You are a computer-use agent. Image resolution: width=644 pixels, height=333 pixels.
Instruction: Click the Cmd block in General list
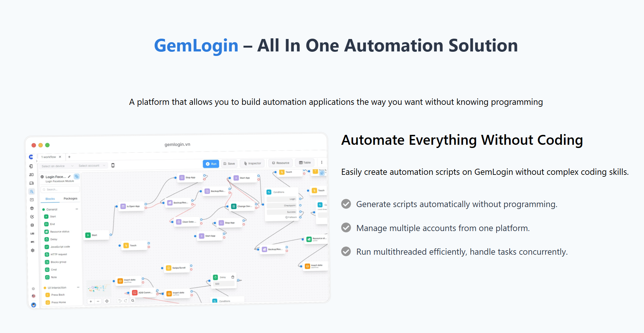tap(51, 269)
